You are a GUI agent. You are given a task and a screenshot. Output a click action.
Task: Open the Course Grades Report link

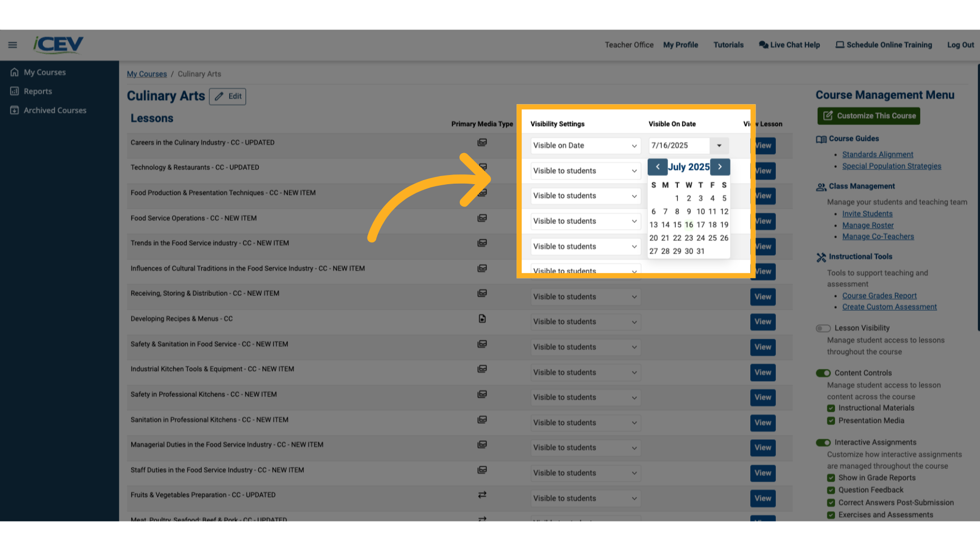point(879,296)
